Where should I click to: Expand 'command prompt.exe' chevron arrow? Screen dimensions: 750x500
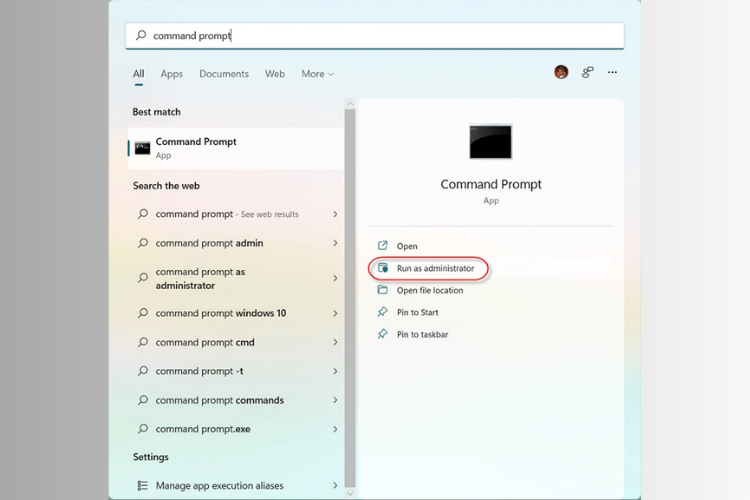[335, 429]
